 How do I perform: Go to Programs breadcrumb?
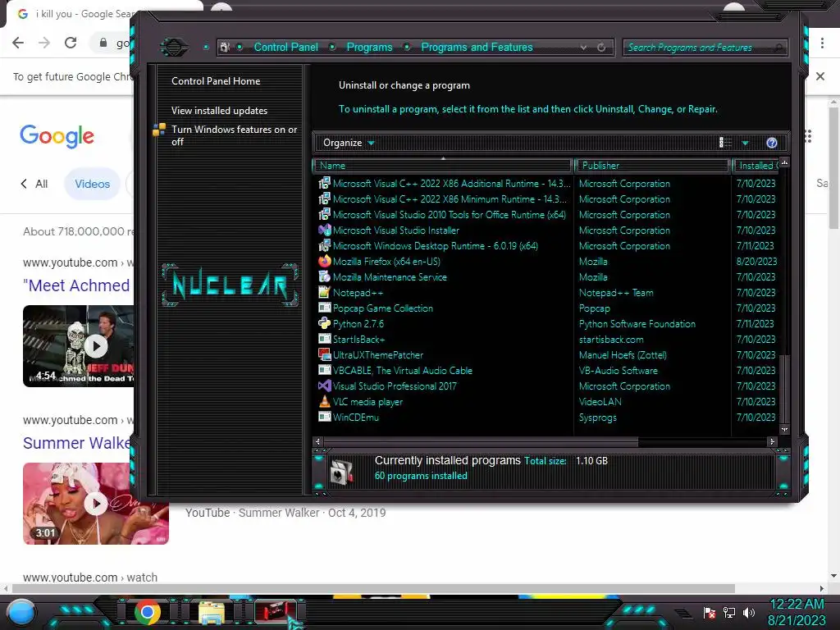(369, 47)
